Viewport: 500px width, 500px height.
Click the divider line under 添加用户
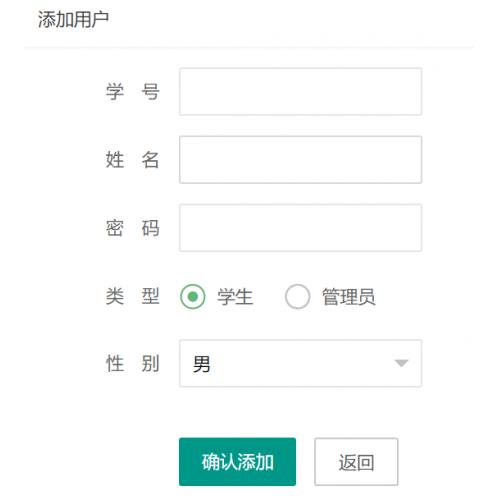click(x=248, y=48)
